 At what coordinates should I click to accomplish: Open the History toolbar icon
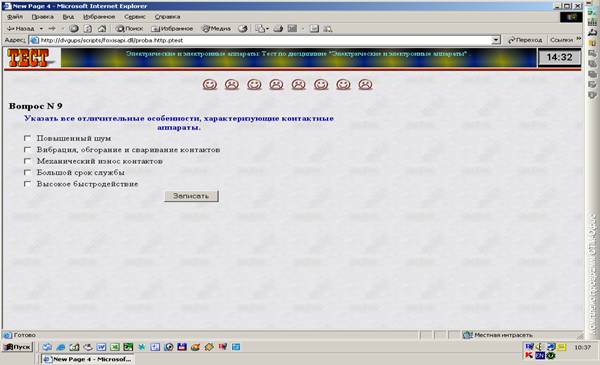tap(243, 29)
